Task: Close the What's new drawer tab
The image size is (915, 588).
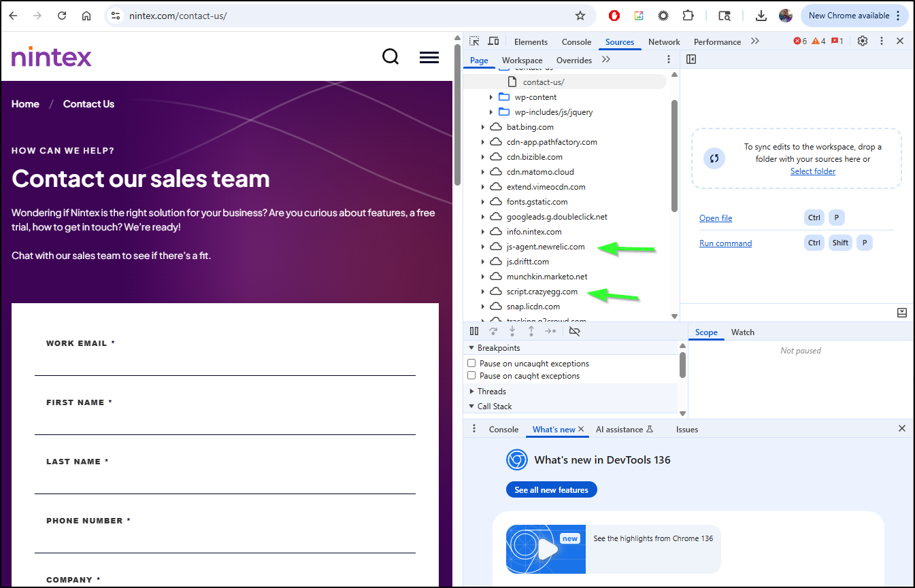Action: pyautogui.click(x=581, y=429)
